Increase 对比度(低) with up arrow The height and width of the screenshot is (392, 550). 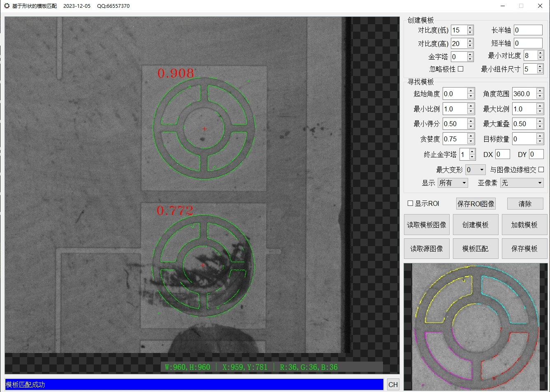[x=470, y=28]
